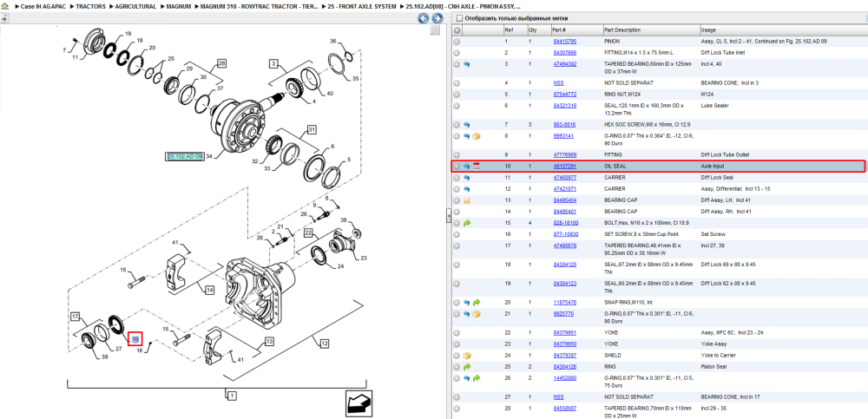
Task: Navigate to MAGNUM breadcrumb
Action: point(178,7)
